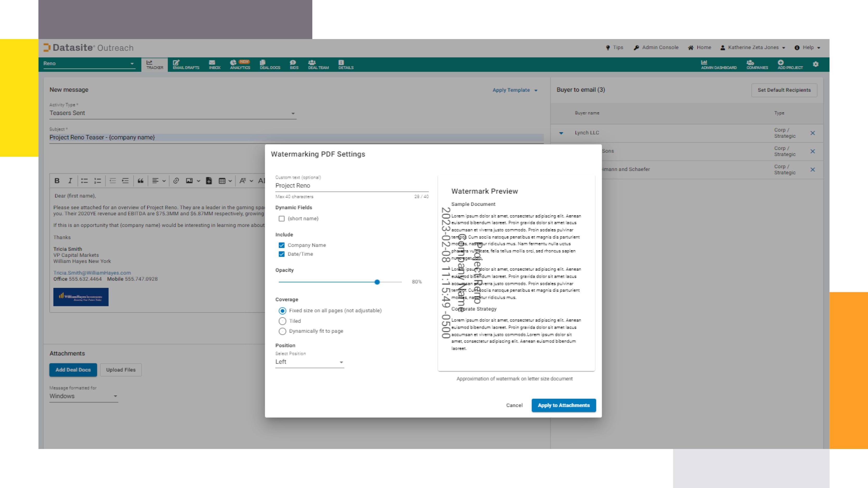Open the Analytics tab

tap(240, 64)
